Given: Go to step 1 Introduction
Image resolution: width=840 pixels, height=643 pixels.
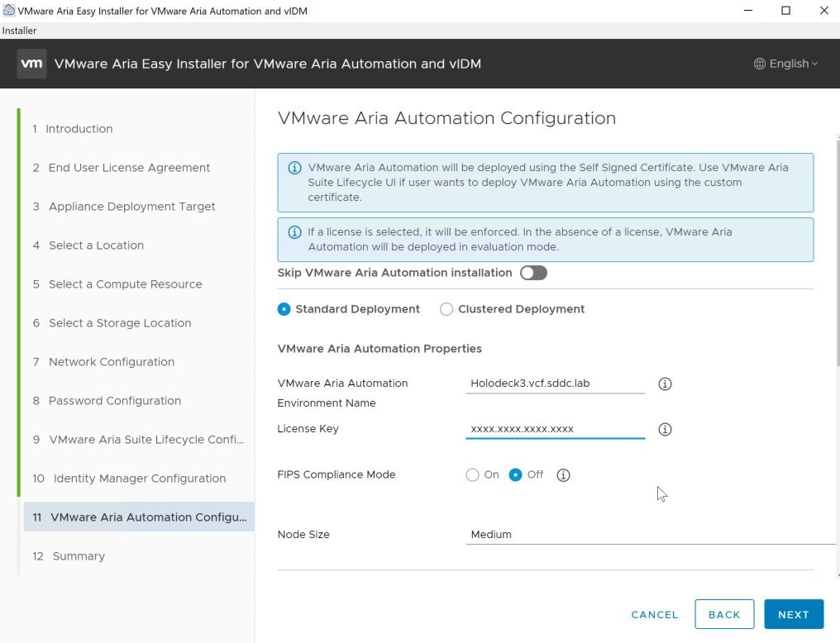Looking at the screenshot, I should pos(72,129).
